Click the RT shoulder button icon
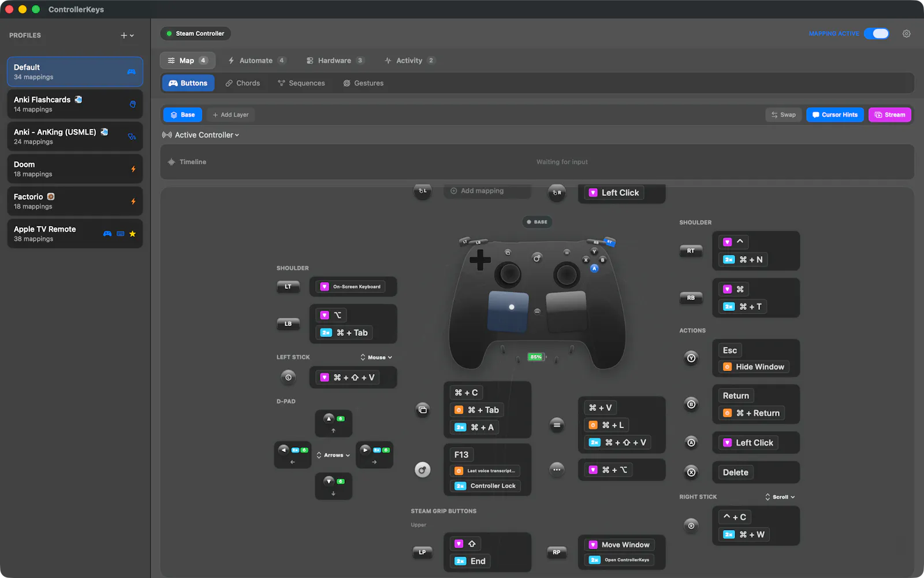The height and width of the screenshot is (578, 924). pos(691,251)
